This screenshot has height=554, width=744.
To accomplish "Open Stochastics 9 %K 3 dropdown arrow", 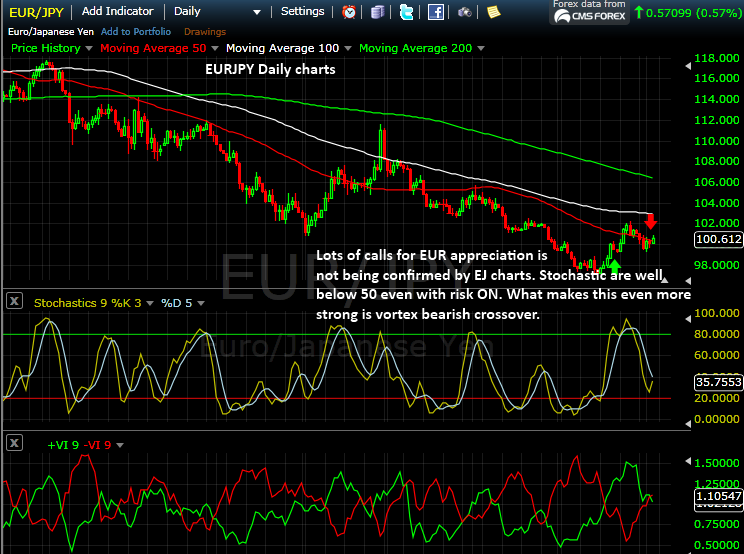I will coord(150,303).
